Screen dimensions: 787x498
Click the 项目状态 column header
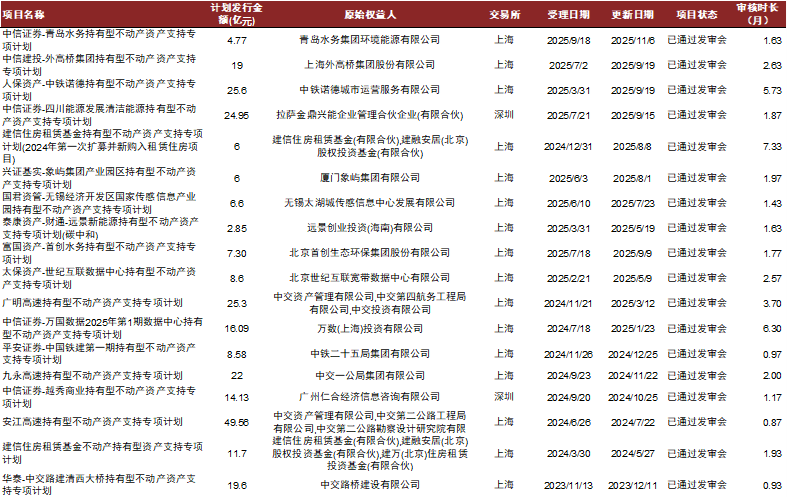[x=697, y=15]
